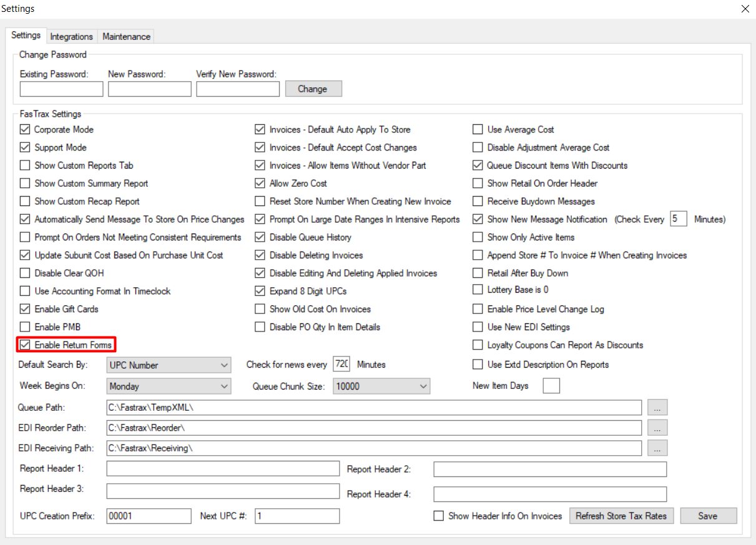The width and height of the screenshot is (756, 545).
Task: Enable Show Old Cost On Invoices
Action: (x=260, y=309)
